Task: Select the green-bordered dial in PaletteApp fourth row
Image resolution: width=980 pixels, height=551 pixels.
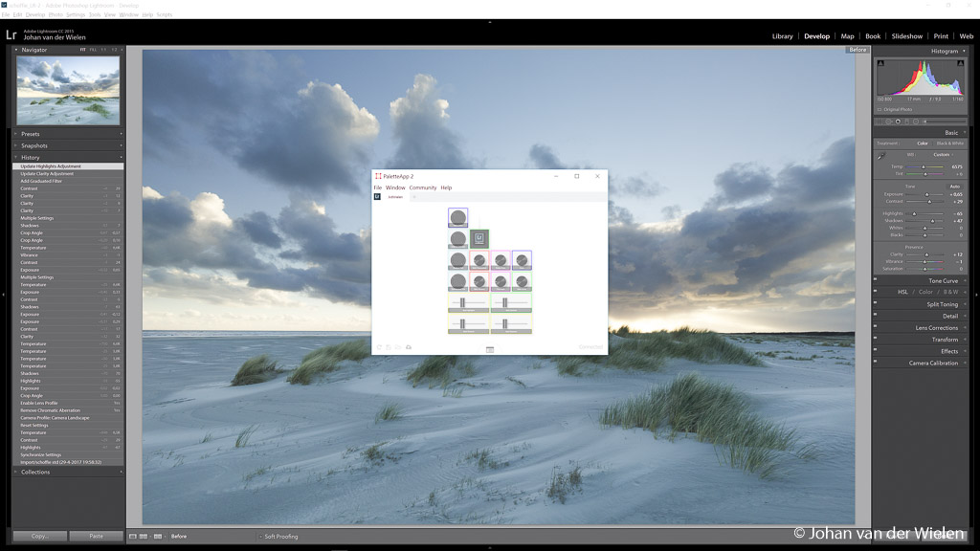Action: tap(522, 281)
